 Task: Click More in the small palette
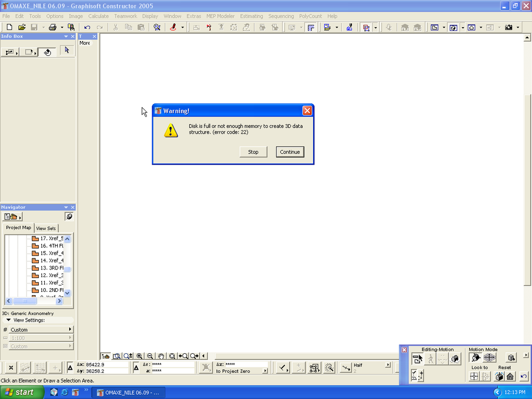point(85,43)
